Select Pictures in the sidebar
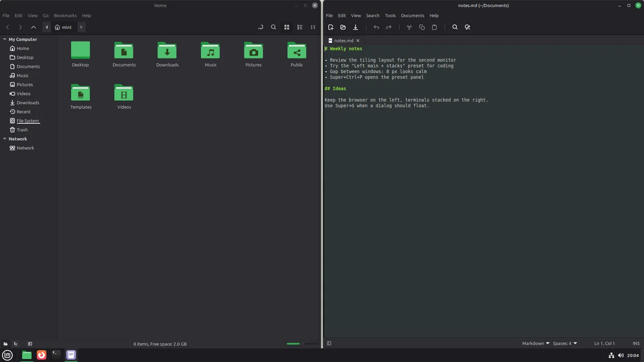The height and width of the screenshot is (362, 644). click(28, 85)
